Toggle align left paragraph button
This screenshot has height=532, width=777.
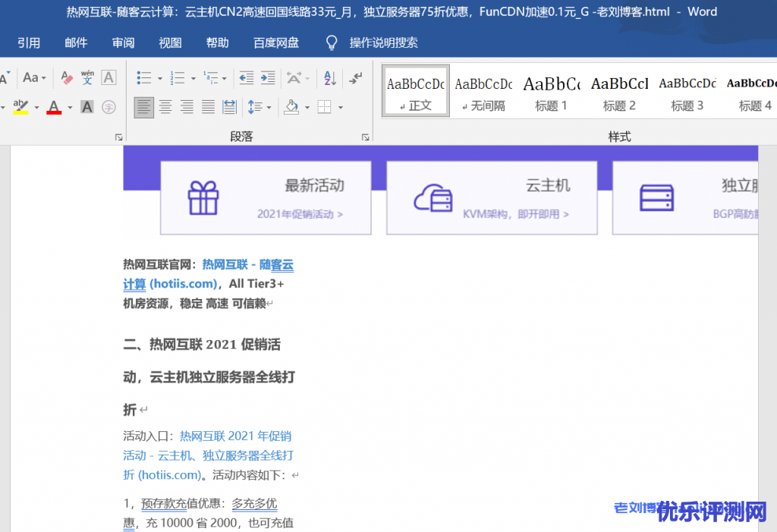pyautogui.click(x=143, y=107)
